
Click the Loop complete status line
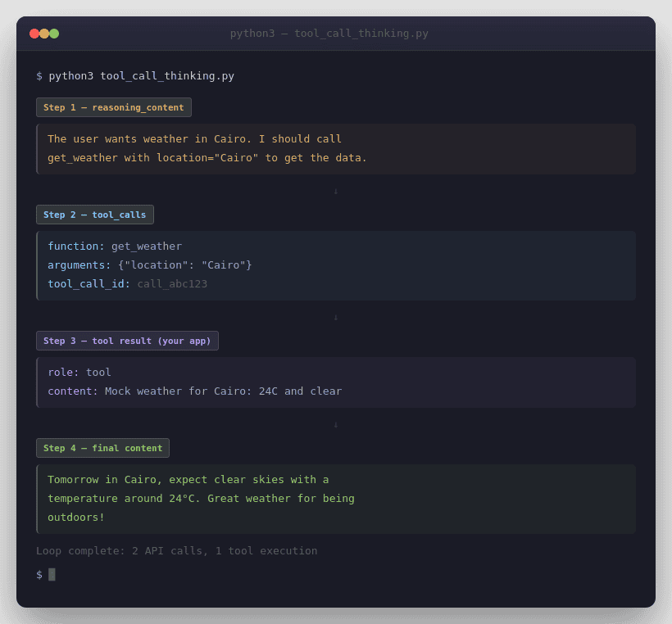(177, 550)
